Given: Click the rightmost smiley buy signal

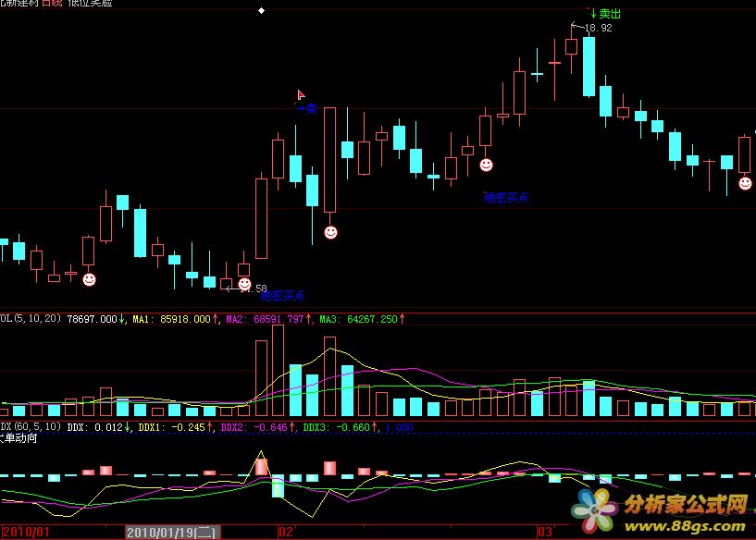Looking at the screenshot, I should pos(745,183).
